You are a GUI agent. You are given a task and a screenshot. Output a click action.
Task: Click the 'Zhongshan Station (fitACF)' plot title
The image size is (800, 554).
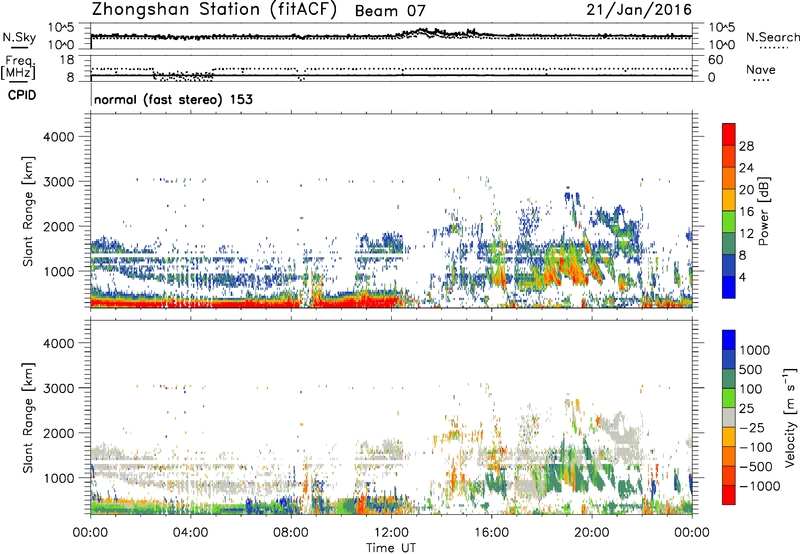point(214,10)
